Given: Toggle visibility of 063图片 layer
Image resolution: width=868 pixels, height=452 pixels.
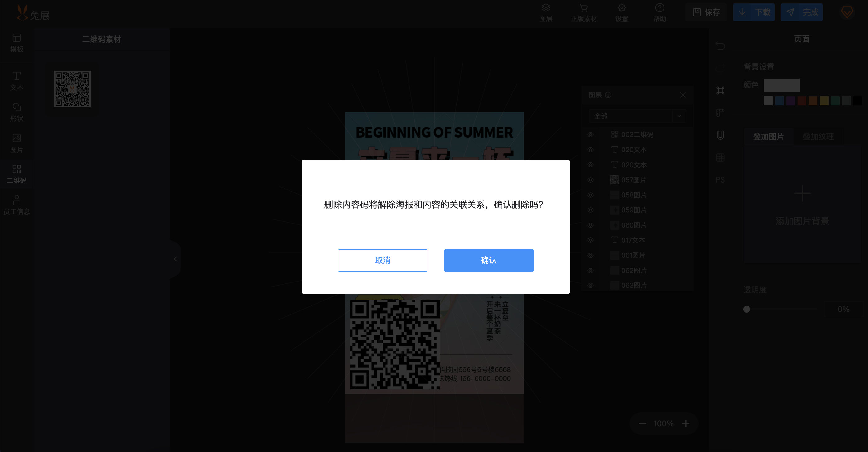Looking at the screenshot, I should coord(590,285).
